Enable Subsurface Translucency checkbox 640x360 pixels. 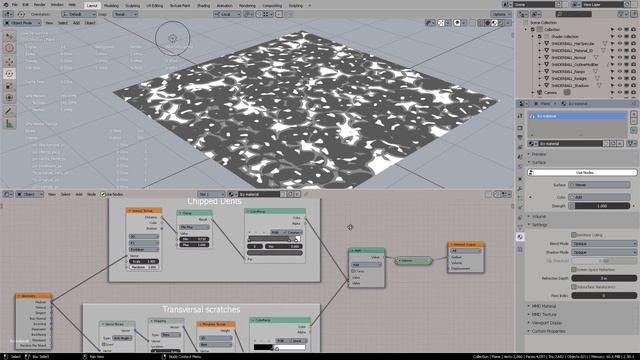(x=573, y=287)
